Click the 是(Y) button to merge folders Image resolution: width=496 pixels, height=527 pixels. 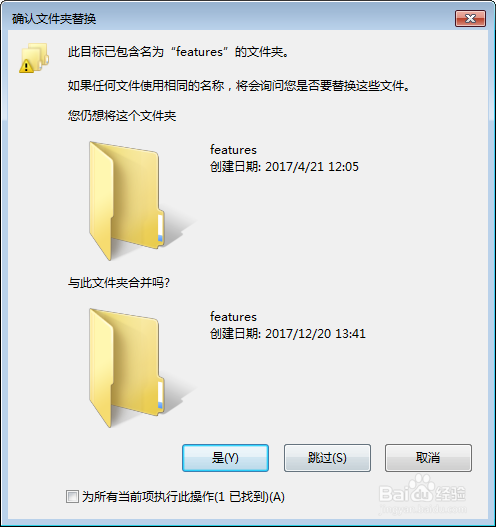[x=225, y=458]
